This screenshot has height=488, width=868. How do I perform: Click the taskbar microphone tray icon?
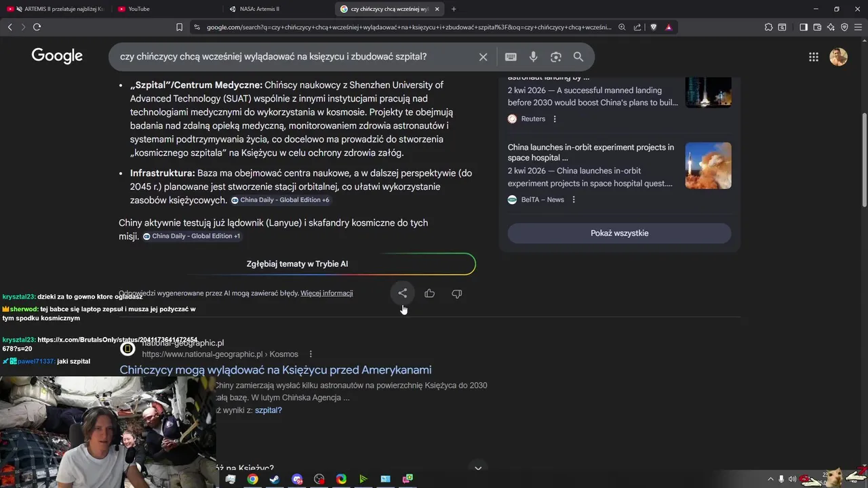tap(781, 479)
